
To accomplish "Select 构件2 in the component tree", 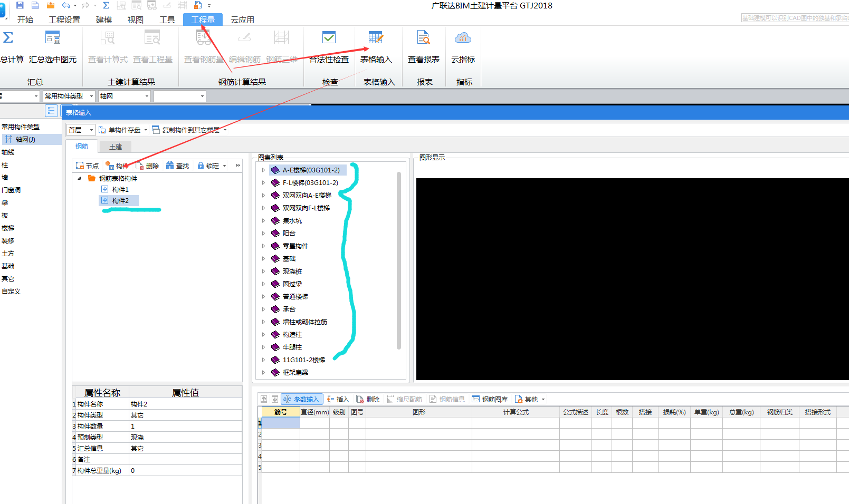I will 119,200.
